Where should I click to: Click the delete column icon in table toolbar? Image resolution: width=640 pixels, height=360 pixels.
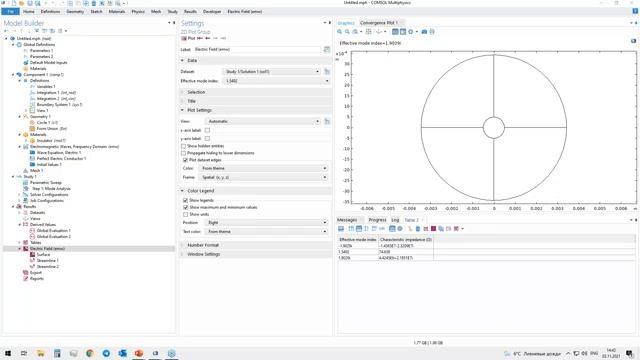418,229
